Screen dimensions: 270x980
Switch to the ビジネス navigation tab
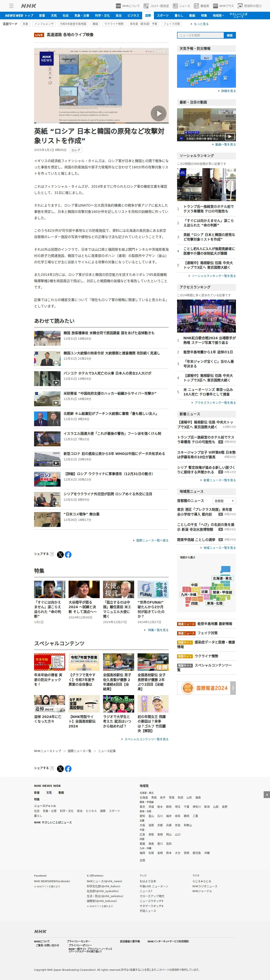(133, 16)
